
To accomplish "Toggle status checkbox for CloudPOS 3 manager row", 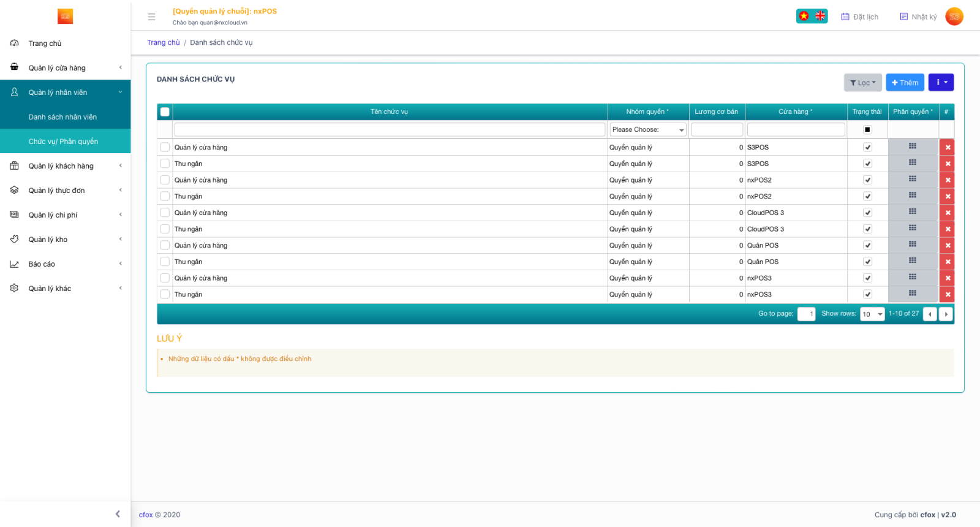I will (x=867, y=213).
